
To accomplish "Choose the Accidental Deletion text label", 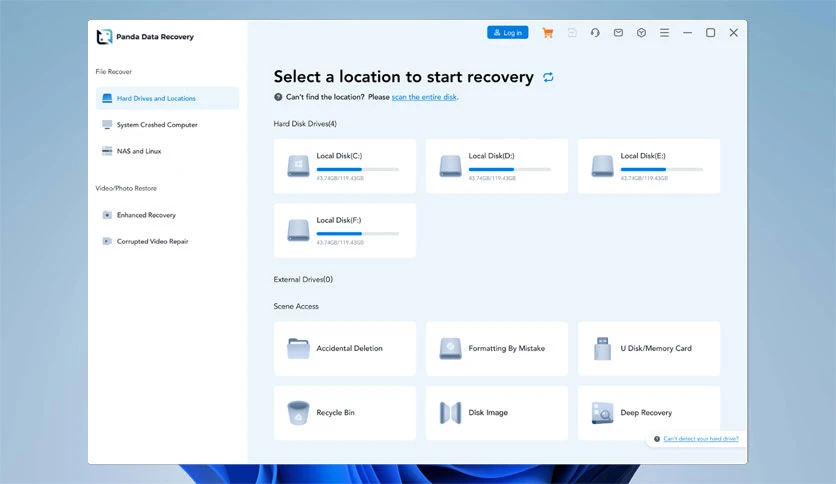I will tap(349, 348).
